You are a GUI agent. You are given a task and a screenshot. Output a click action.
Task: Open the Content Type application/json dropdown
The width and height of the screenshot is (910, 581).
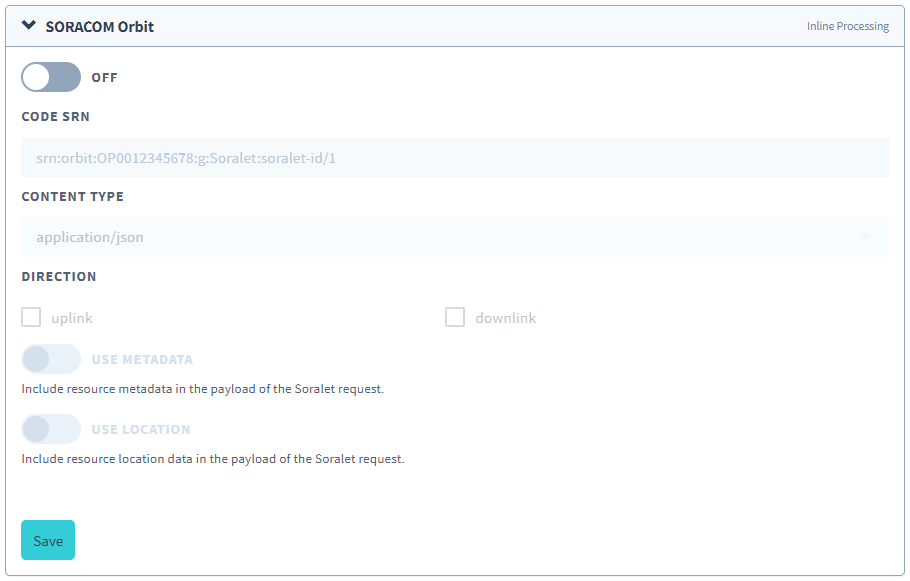click(440, 237)
